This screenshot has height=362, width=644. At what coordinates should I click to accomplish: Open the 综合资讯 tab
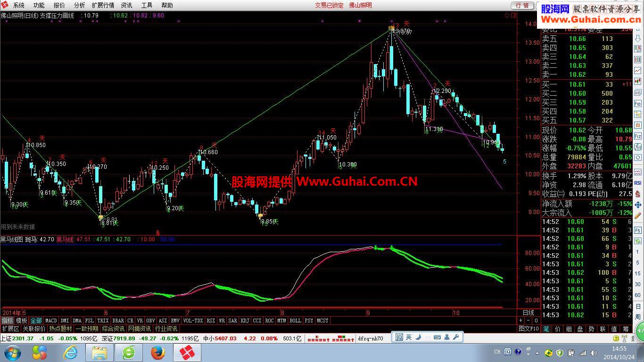pos(113,329)
